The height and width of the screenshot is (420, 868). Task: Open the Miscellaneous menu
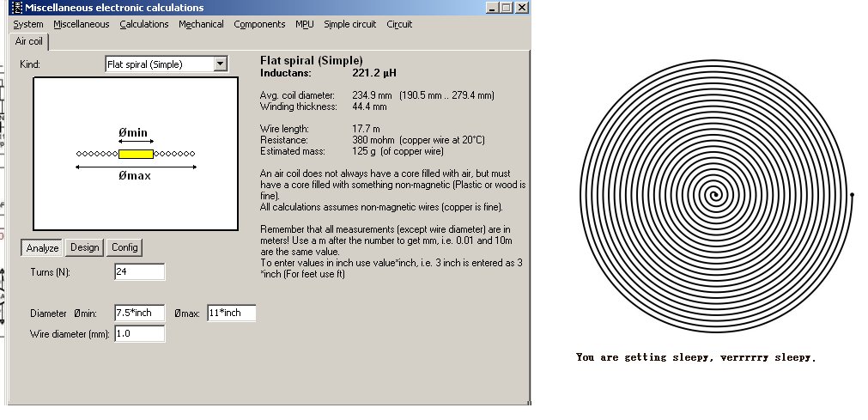point(82,24)
